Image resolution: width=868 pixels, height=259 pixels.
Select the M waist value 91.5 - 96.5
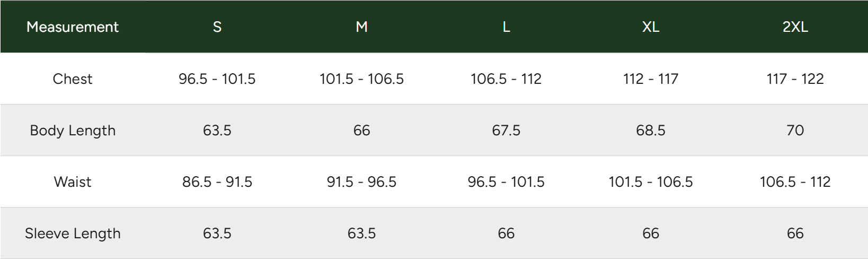361,182
